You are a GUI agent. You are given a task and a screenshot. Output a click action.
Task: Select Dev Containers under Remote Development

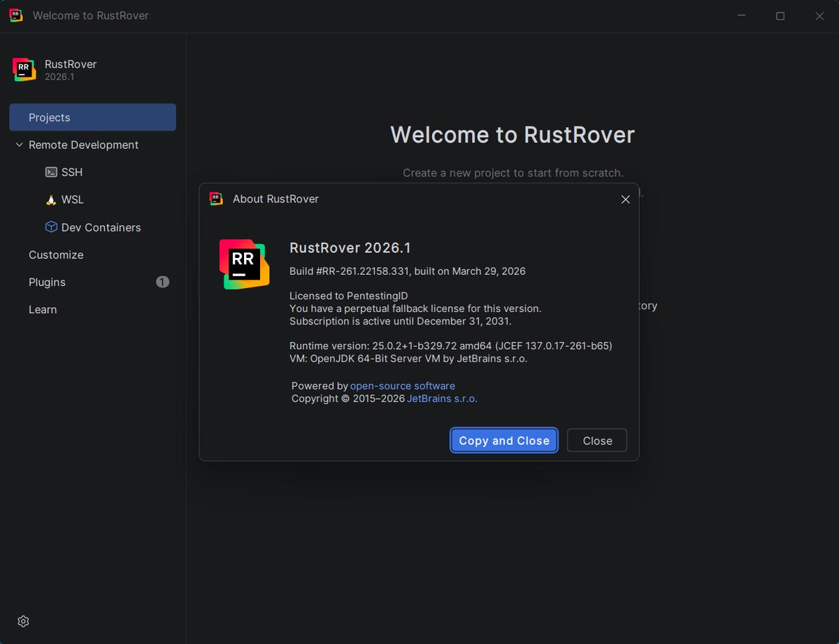(101, 227)
